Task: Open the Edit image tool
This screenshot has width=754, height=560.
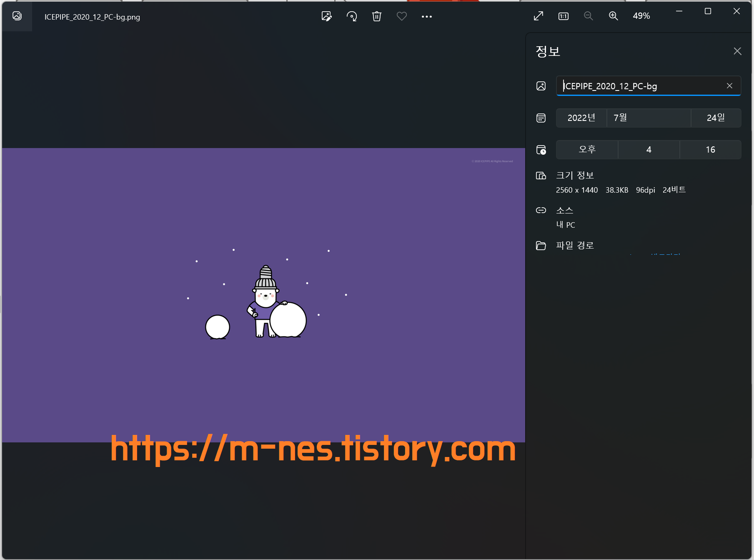Action: [327, 16]
